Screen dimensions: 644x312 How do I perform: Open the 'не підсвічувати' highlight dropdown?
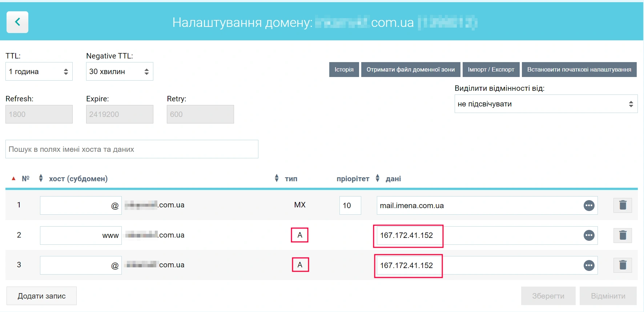pos(546,104)
